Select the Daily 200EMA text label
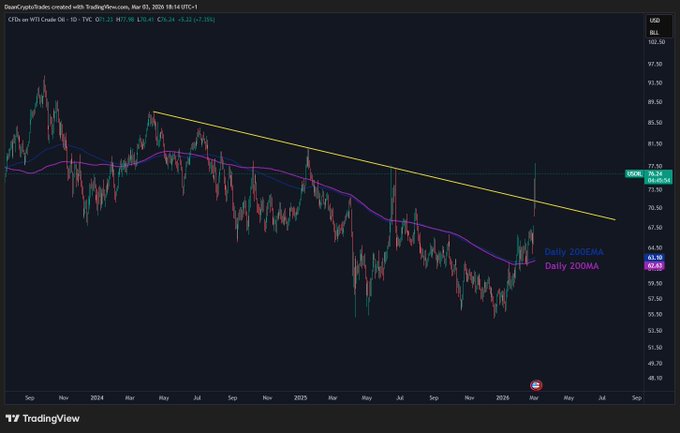Image resolution: width=680 pixels, height=433 pixels. point(570,251)
